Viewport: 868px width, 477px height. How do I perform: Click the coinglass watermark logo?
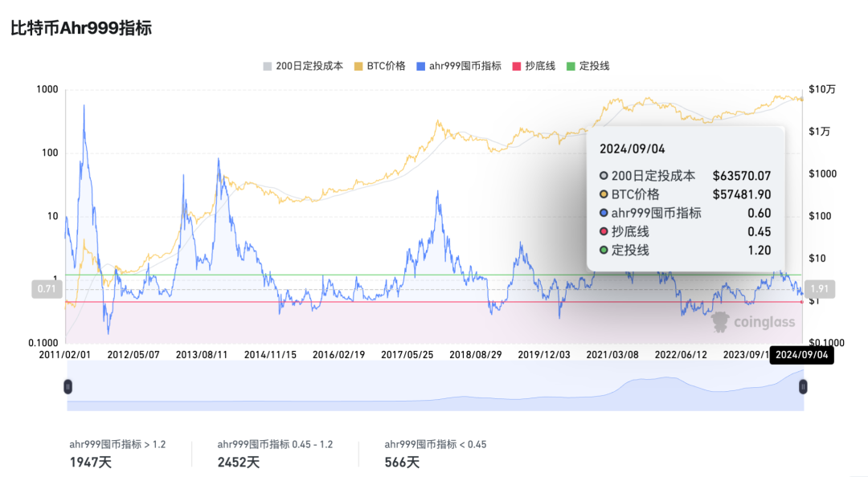(753, 322)
